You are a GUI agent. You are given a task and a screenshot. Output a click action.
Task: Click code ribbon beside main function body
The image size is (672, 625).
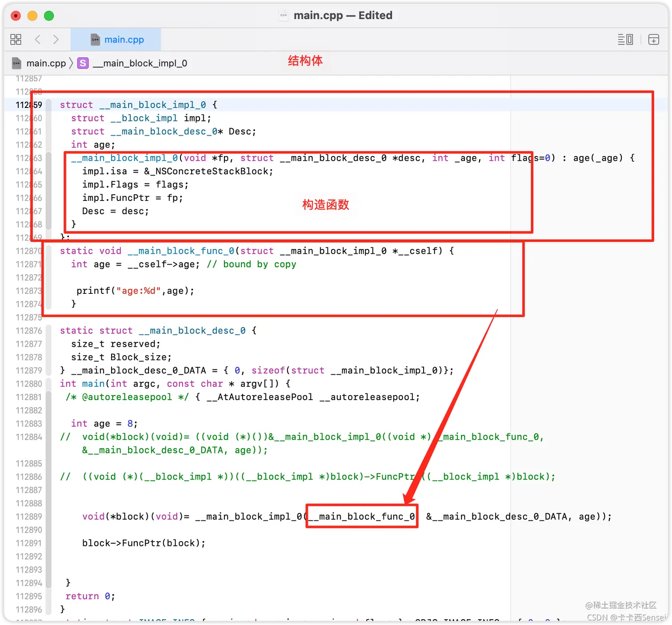click(49, 490)
